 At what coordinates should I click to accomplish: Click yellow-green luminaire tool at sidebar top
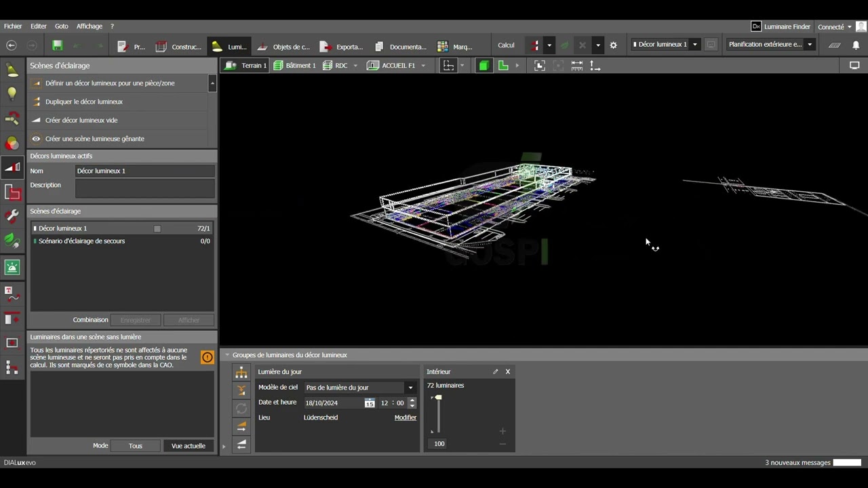click(x=12, y=70)
